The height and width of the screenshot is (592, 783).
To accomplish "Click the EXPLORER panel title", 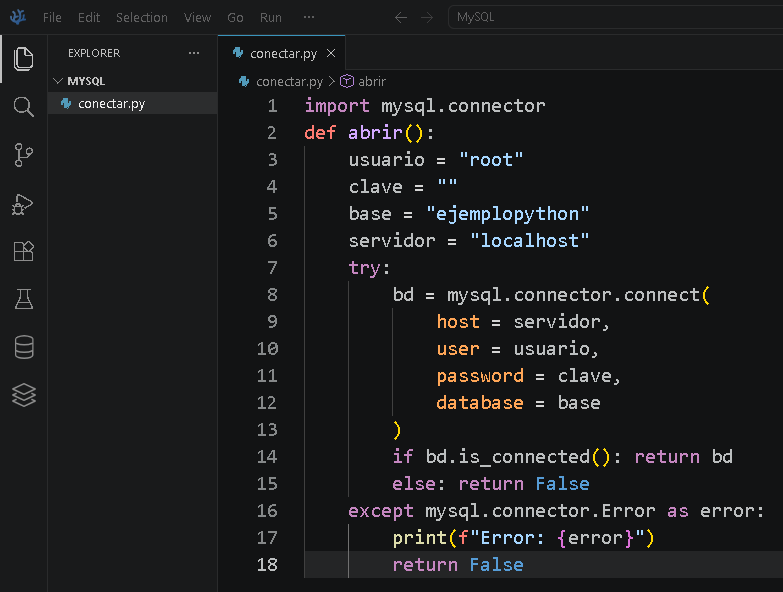I will (94, 53).
